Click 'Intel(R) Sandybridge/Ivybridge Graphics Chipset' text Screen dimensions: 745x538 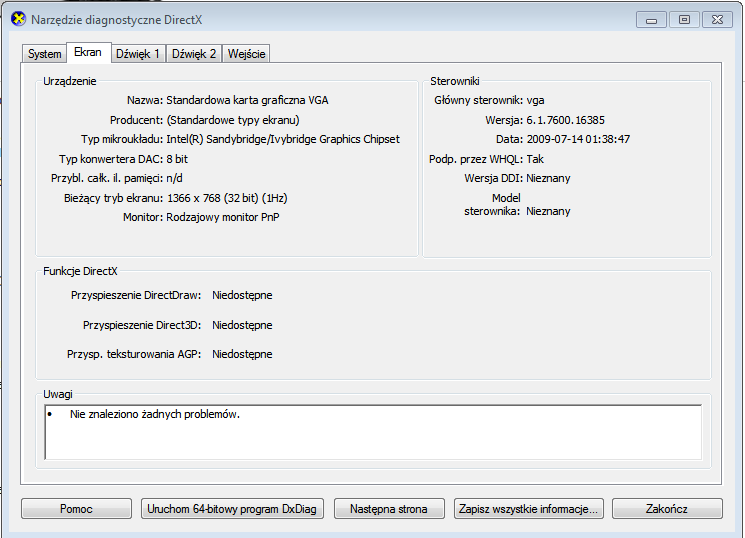(x=283, y=139)
